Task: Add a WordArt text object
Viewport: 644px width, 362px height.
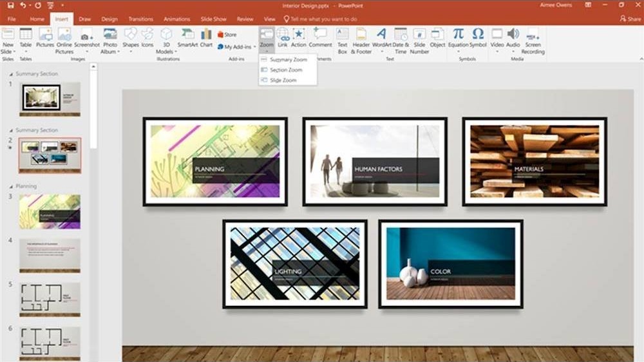Action: click(x=381, y=41)
